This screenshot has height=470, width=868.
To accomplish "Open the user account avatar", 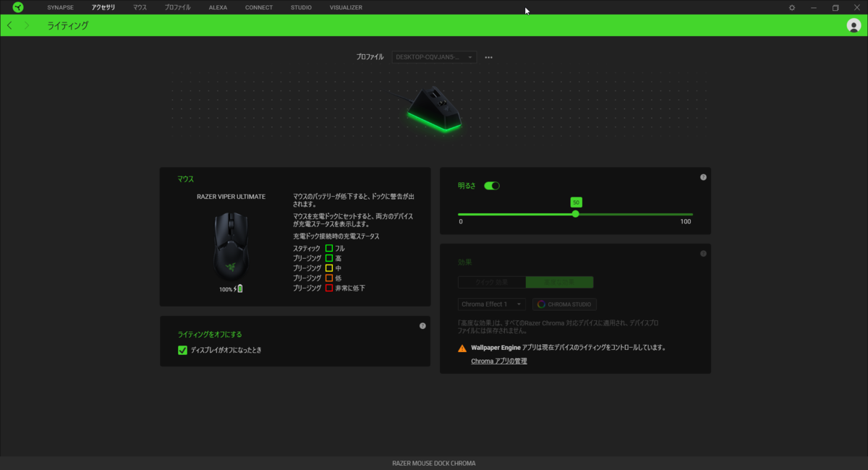I will (854, 25).
